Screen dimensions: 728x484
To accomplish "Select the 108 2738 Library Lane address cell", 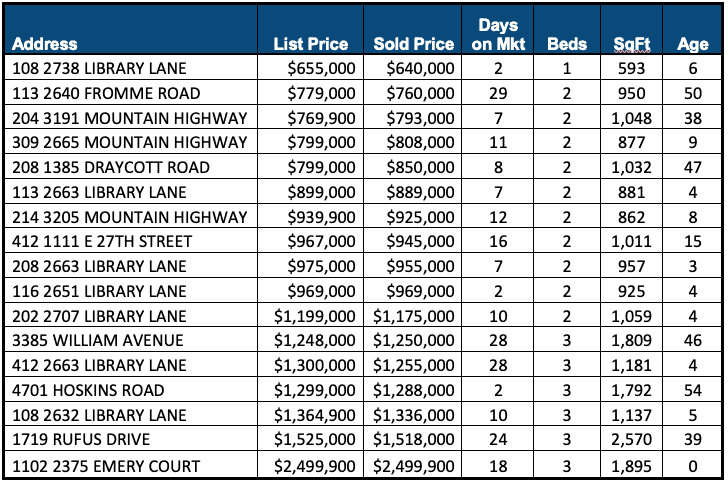I will (x=100, y=69).
